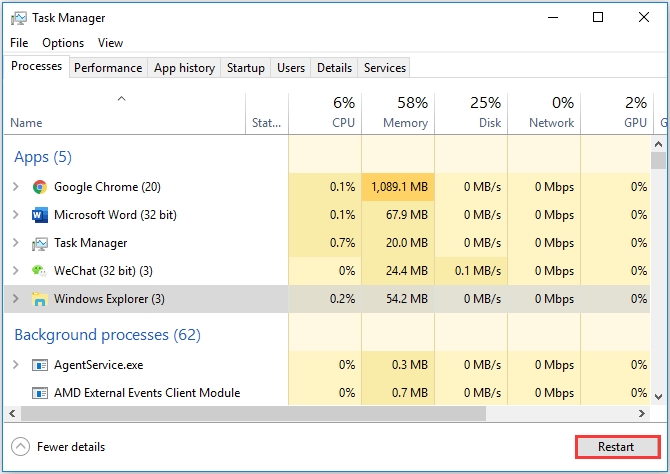This screenshot has width=670, height=474.
Task: Open the View menu
Action: pos(110,43)
